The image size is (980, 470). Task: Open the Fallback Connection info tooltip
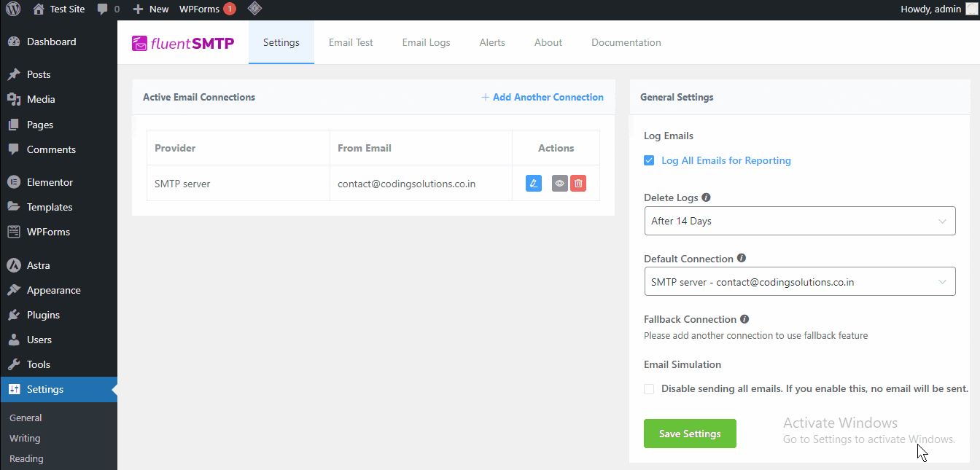tap(745, 318)
